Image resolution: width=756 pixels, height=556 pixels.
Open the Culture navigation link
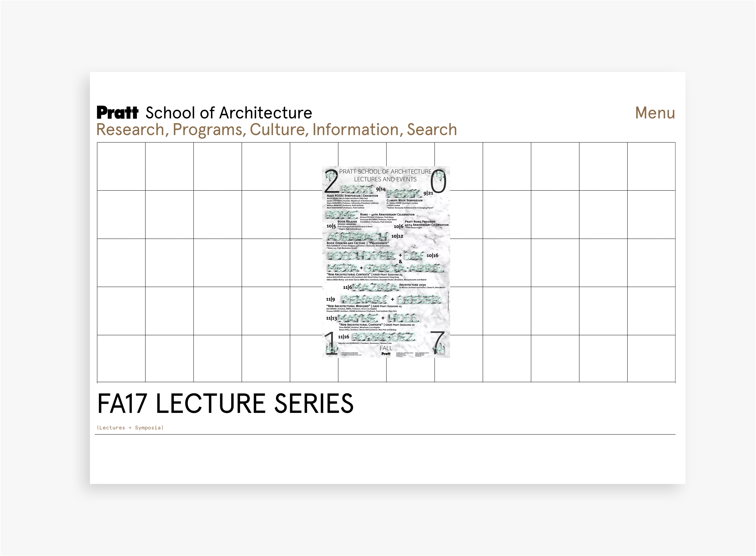coord(278,130)
